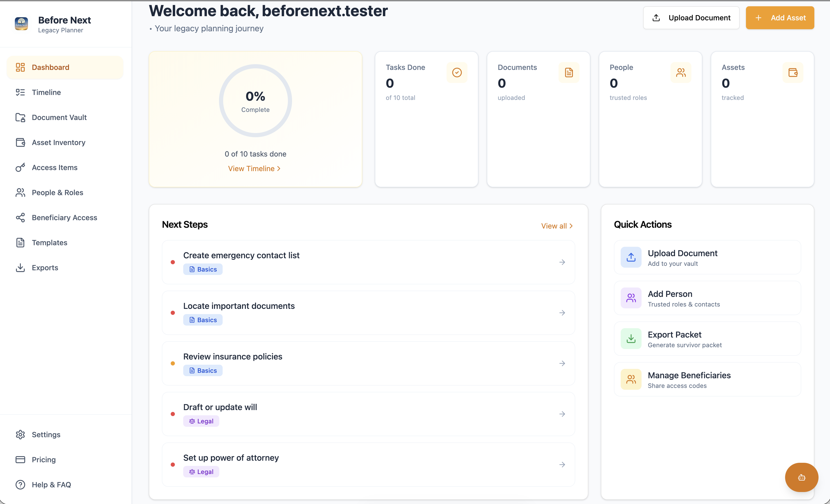Image resolution: width=830 pixels, height=504 pixels.
Task: Click the People & Roles users icon
Action: pos(20,193)
